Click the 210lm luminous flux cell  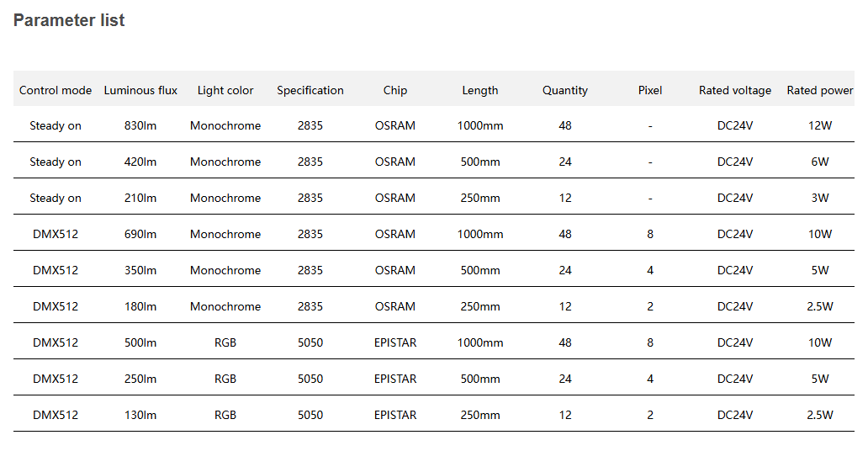pos(140,199)
